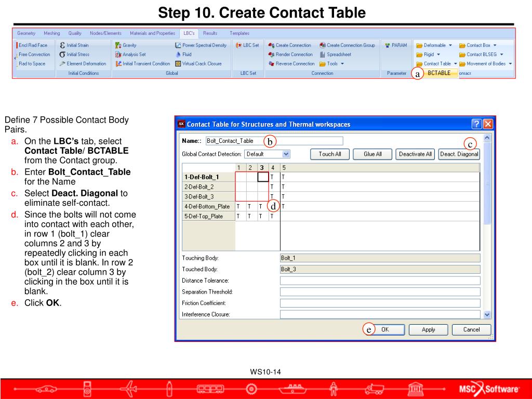532x399 pixels.
Task: Click the Contact Box folder icon
Action: point(462,46)
